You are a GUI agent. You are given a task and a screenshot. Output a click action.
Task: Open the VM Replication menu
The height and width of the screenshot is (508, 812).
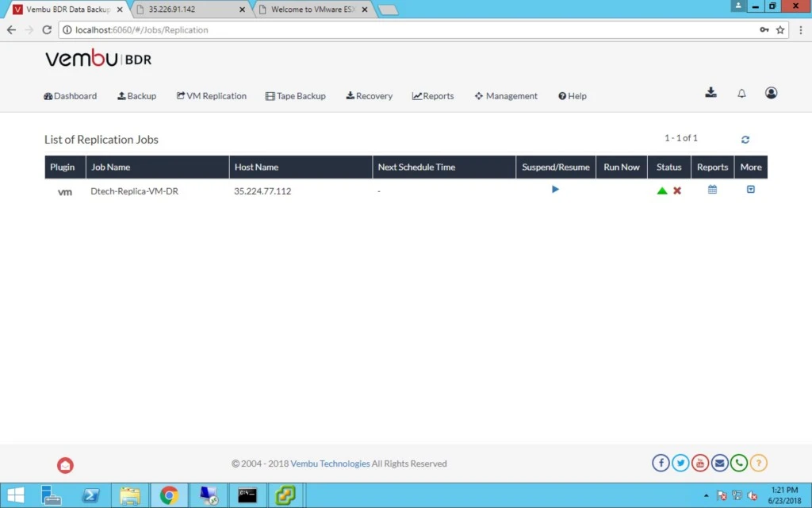pyautogui.click(x=211, y=96)
